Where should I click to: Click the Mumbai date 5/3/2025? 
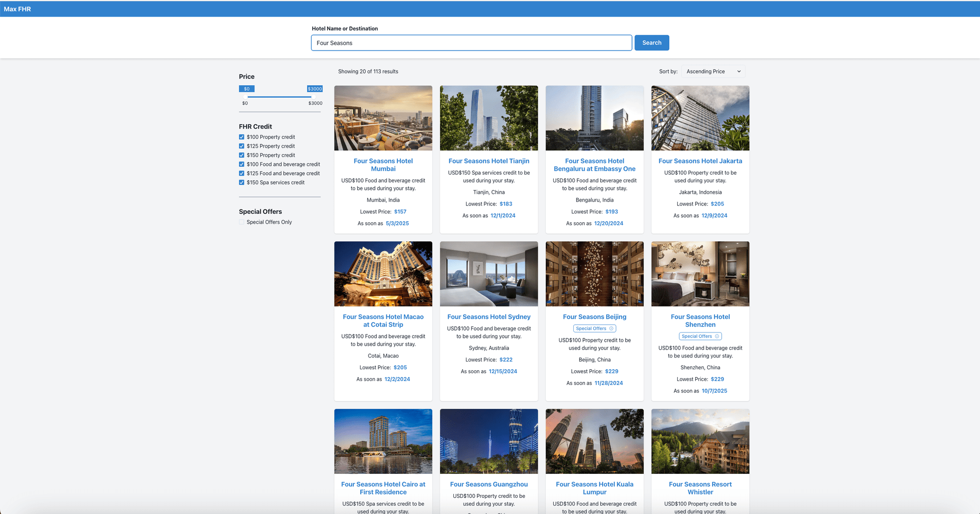(397, 224)
